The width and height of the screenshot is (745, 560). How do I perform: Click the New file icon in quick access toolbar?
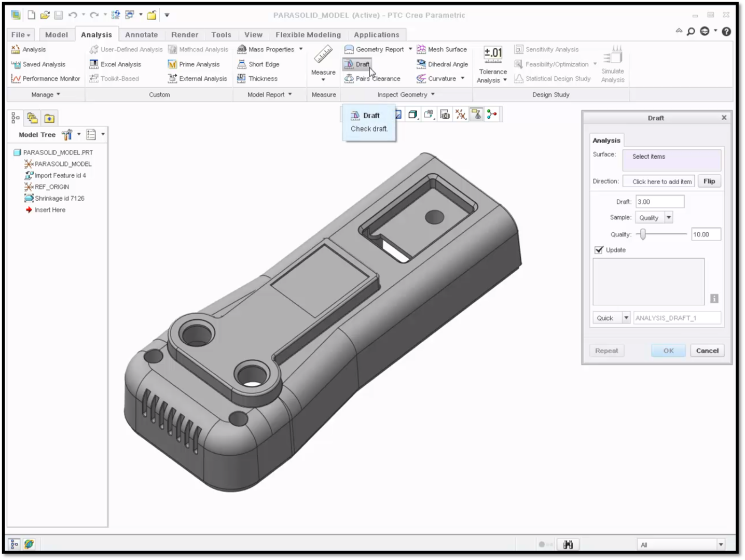coord(32,15)
